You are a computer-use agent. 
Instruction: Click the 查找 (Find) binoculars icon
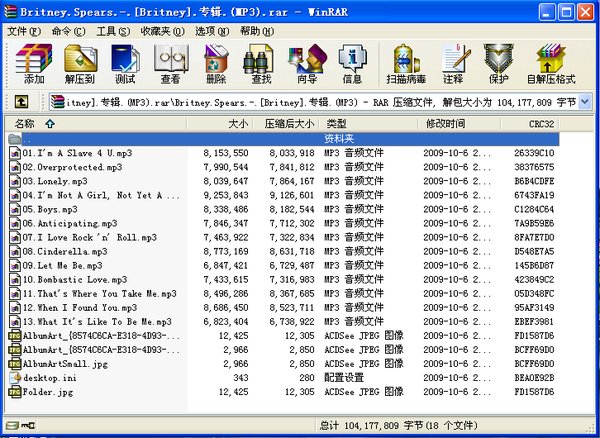coord(259,59)
